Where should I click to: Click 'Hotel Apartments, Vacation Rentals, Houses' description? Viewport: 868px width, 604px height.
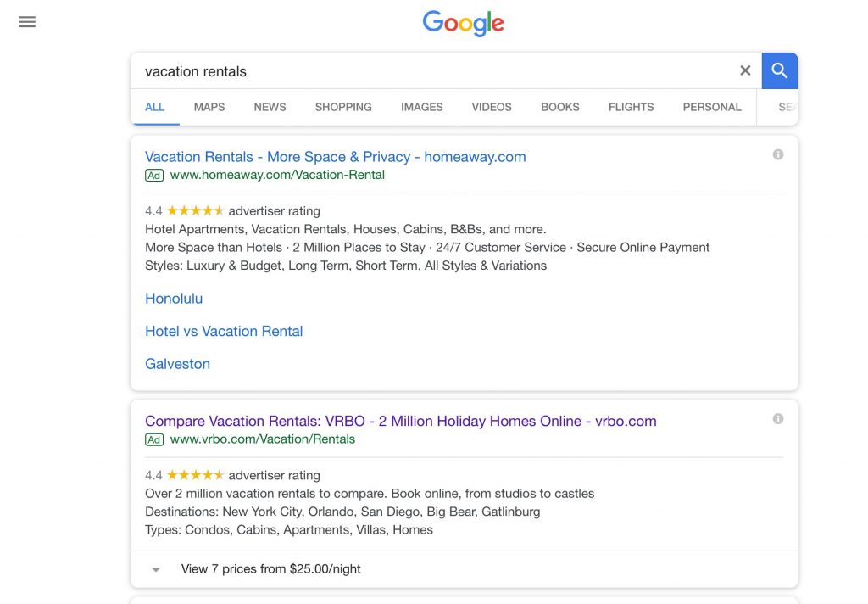coord(346,229)
